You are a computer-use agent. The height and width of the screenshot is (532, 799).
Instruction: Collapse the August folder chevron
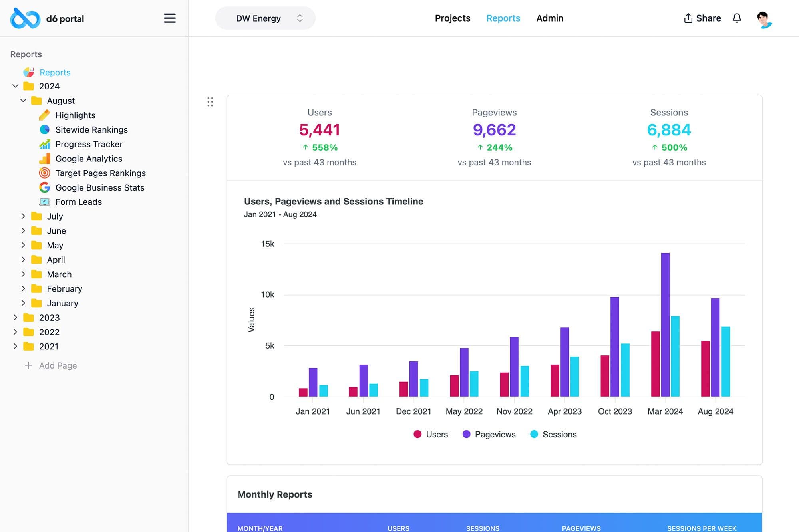pos(23,101)
